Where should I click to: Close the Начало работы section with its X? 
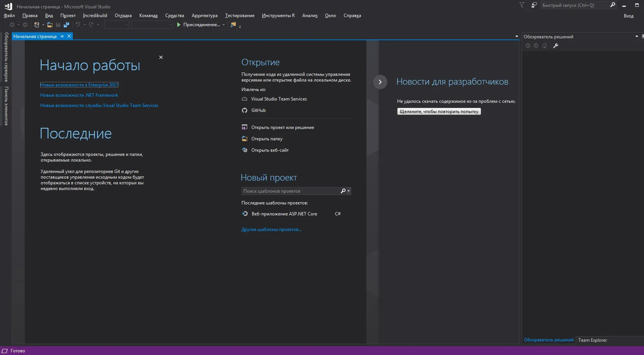[161, 57]
